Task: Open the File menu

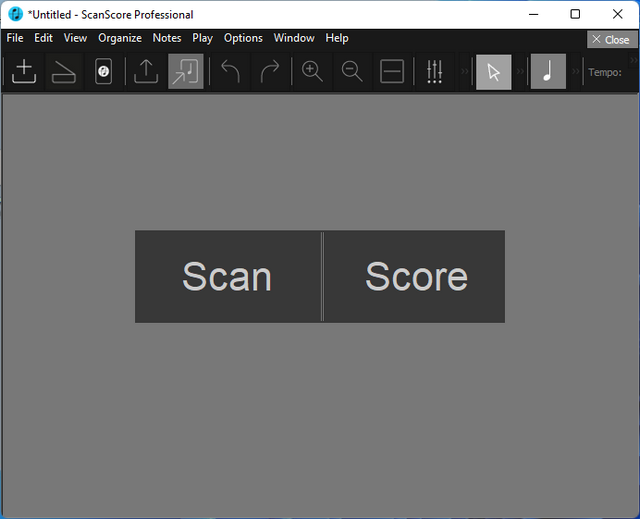Action: coord(15,38)
